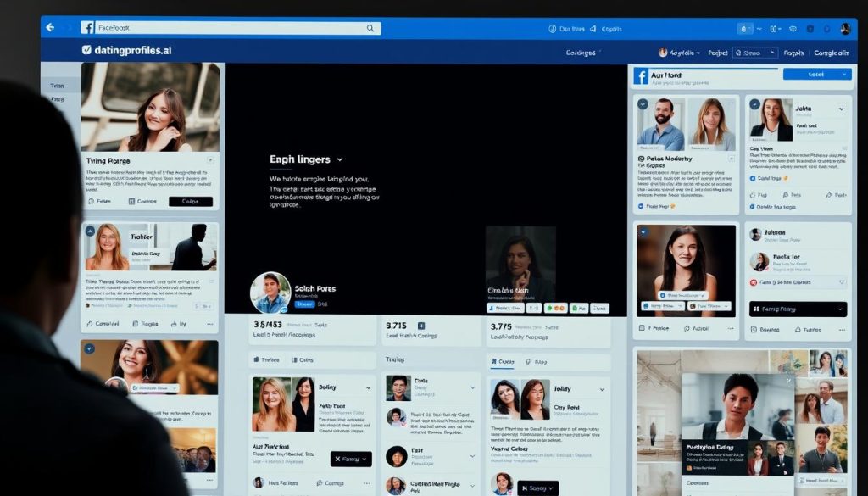Switch to the Flag tab next to Cuals
Image resolution: width=868 pixels, height=496 pixels.
point(537,361)
